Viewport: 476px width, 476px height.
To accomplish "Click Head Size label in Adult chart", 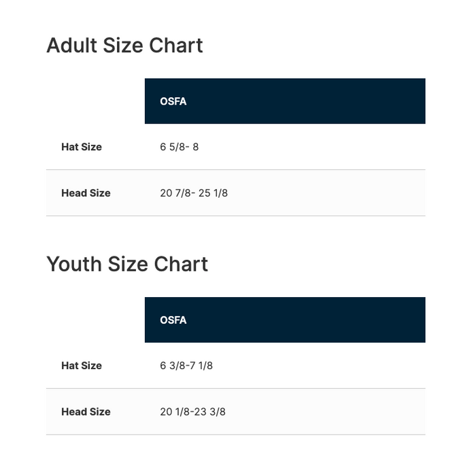I will click(86, 193).
